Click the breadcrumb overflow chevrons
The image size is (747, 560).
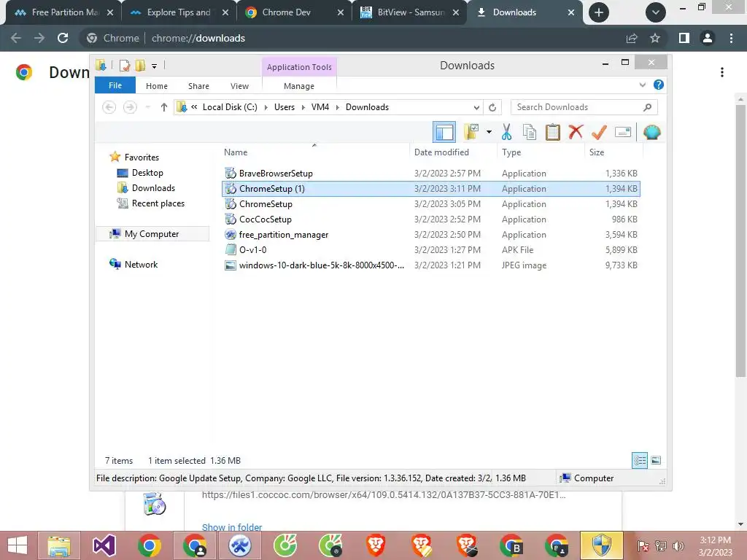pyautogui.click(x=194, y=107)
